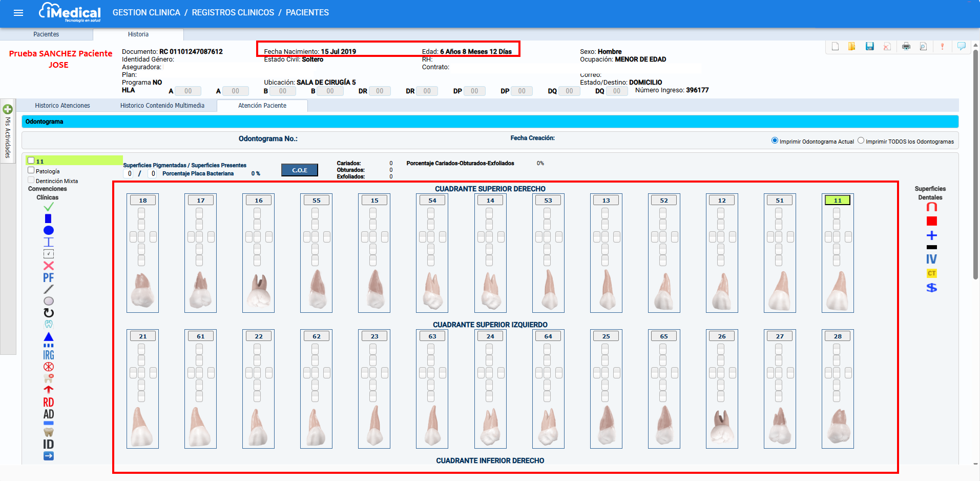Screen dimensions: 980x481
Task: Select the pink X clinical convention
Action: 49,266
